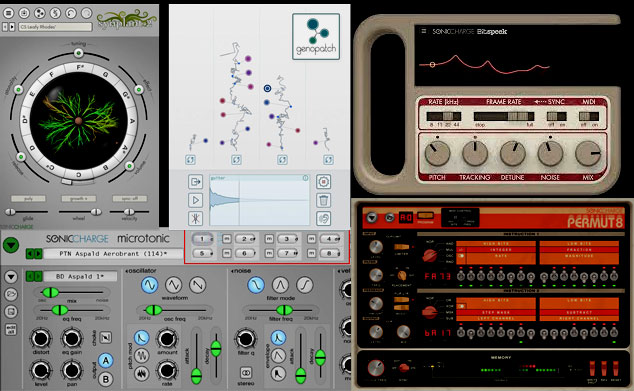
Task: Select low-pass noise filter mode
Action: (x=256, y=285)
